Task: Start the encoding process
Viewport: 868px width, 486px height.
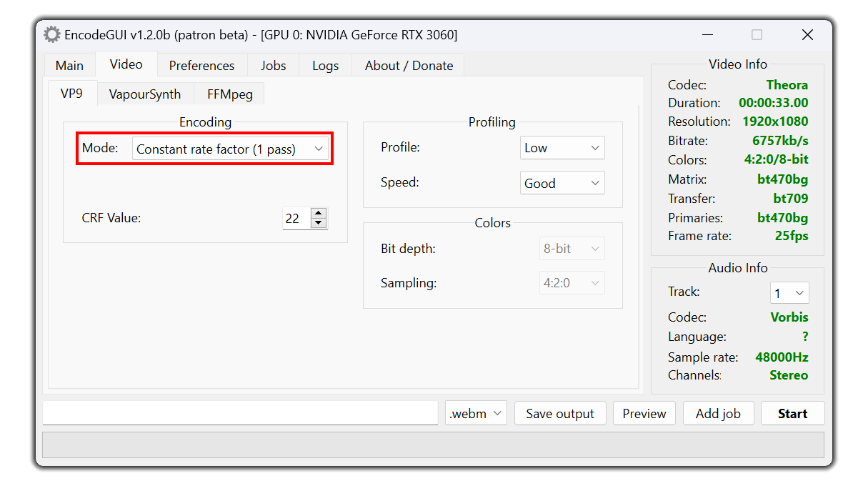Action: tap(792, 413)
